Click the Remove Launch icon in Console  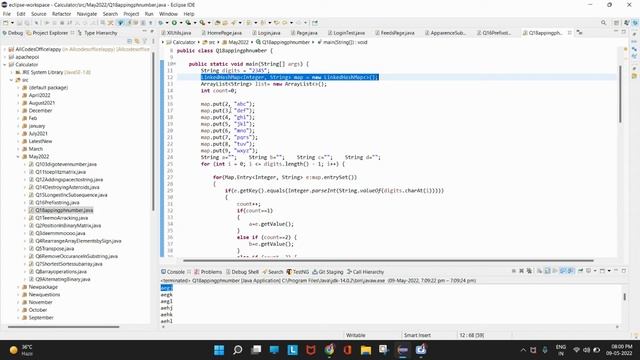521,271
